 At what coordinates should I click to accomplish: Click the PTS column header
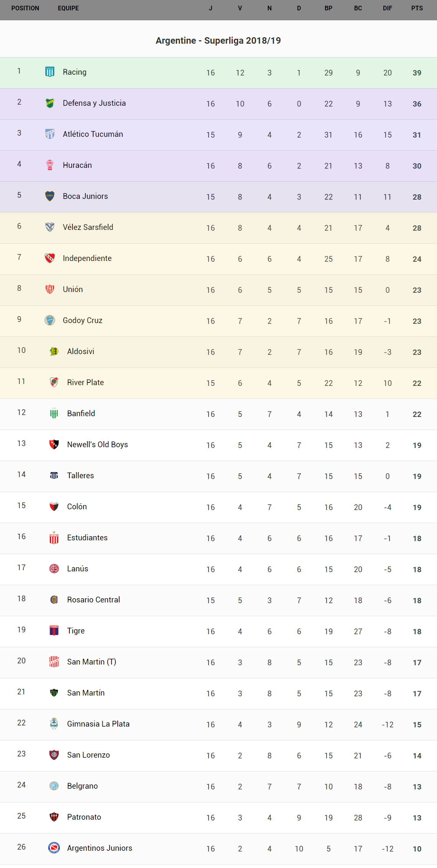point(417,8)
